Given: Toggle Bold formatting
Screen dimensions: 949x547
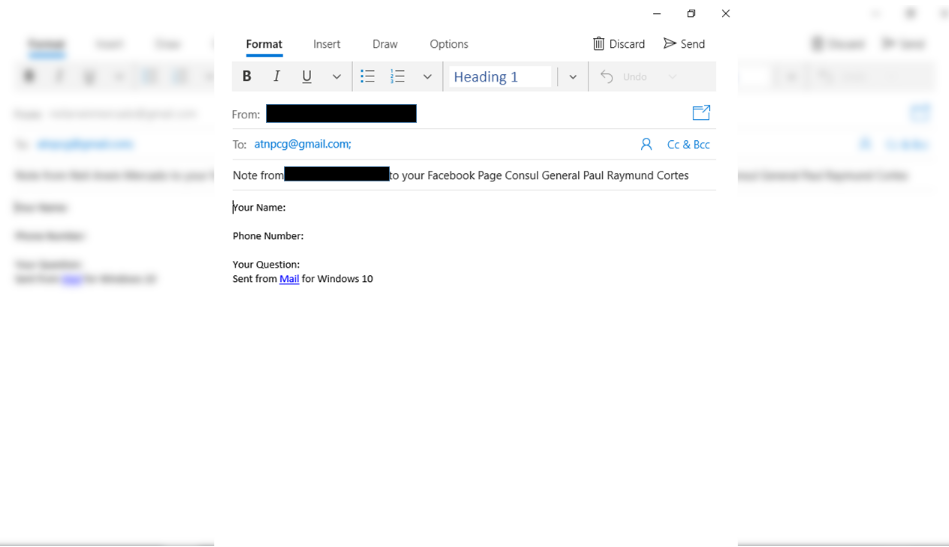Looking at the screenshot, I should click(x=247, y=76).
